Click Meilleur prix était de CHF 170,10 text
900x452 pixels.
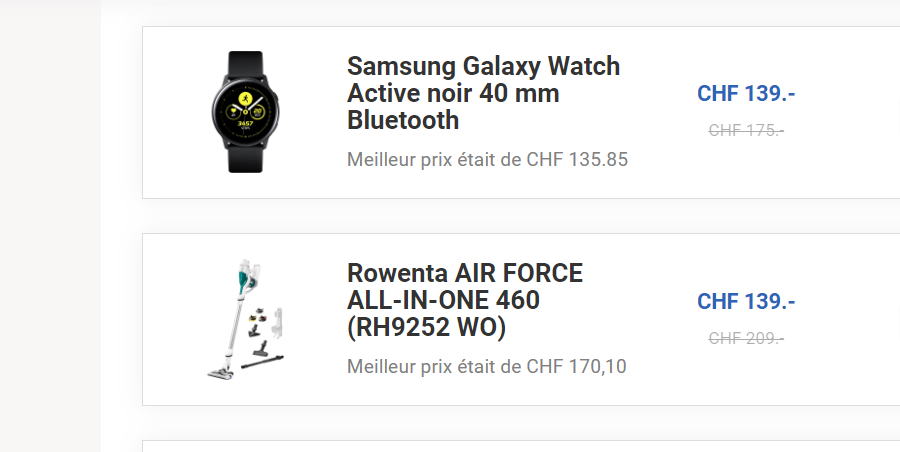point(487,366)
